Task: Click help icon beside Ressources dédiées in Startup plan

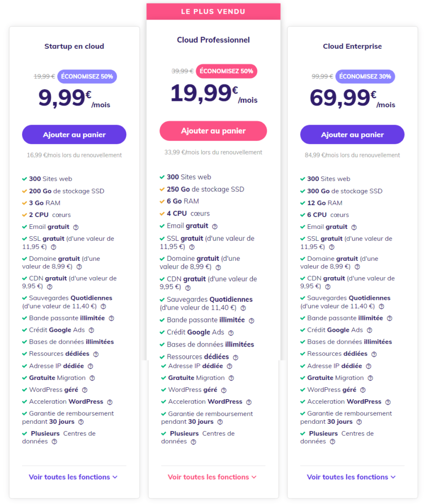Action: pos(96,354)
